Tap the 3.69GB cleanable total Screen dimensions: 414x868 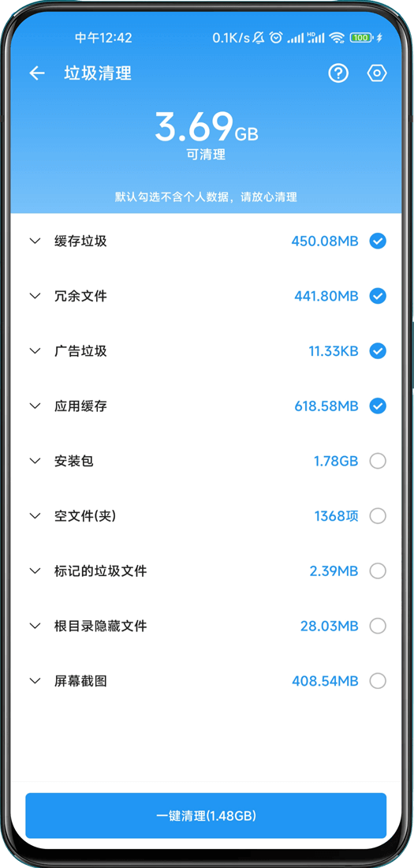206,127
